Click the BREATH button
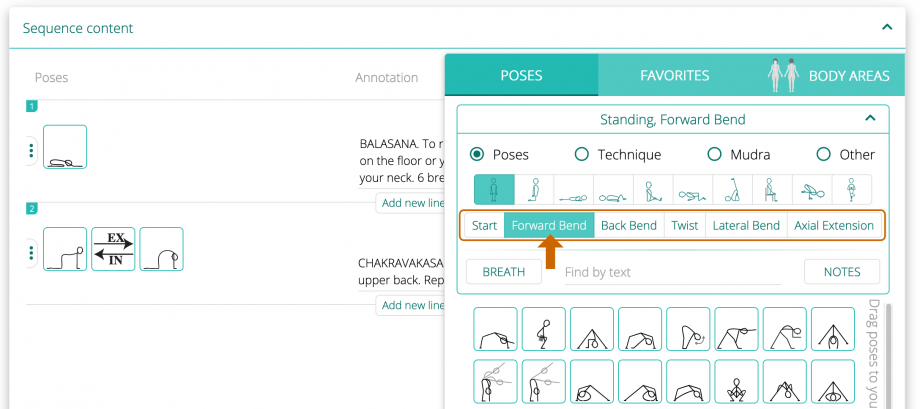This screenshot has width=920, height=409. coord(503,272)
